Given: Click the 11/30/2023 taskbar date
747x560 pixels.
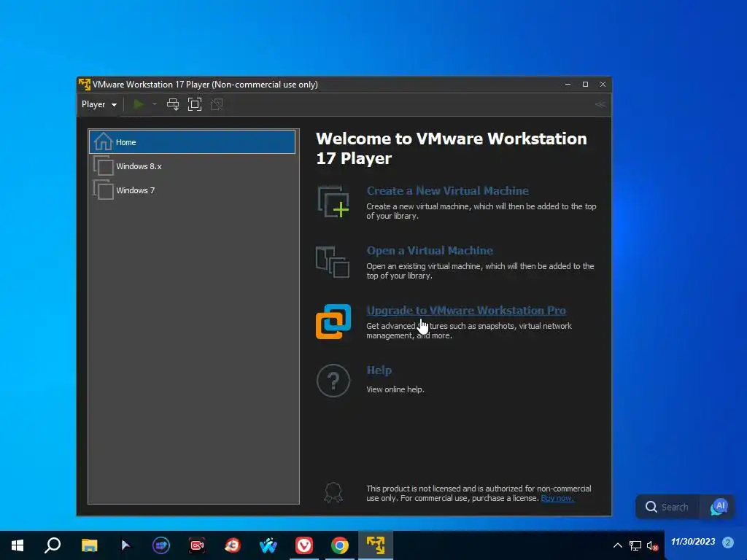Looking at the screenshot, I should click(x=693, y=542).
